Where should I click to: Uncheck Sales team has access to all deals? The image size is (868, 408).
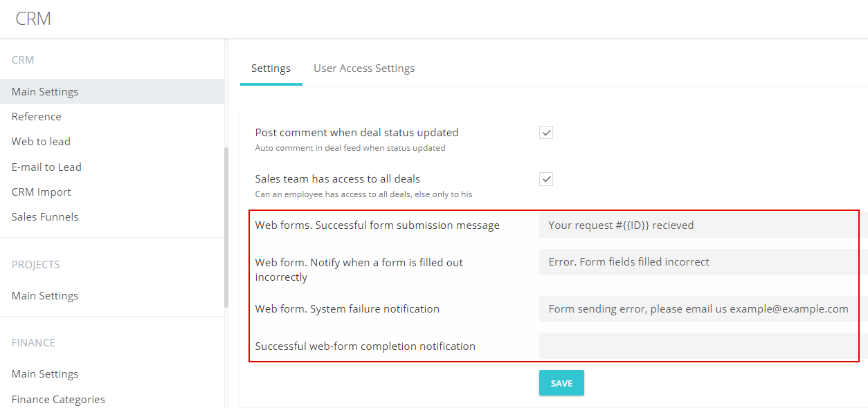pyautogui.click(x=546, y=179)
